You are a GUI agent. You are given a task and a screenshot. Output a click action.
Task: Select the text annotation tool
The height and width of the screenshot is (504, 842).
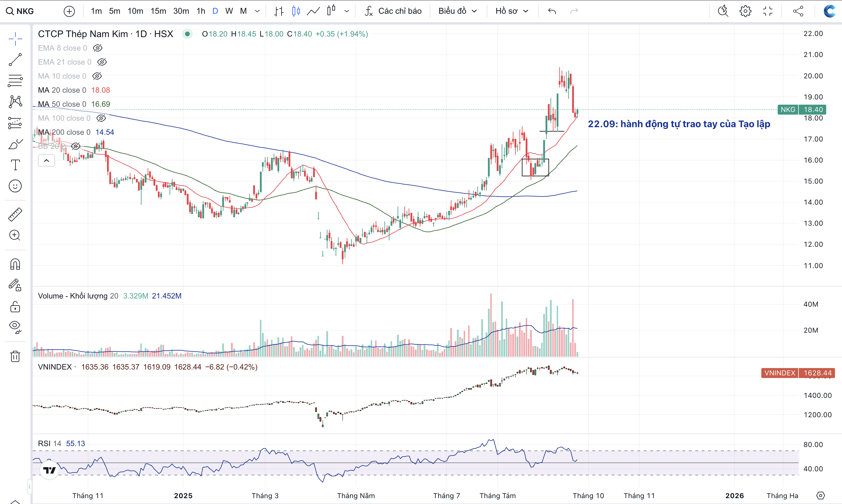tap(15, 165)
